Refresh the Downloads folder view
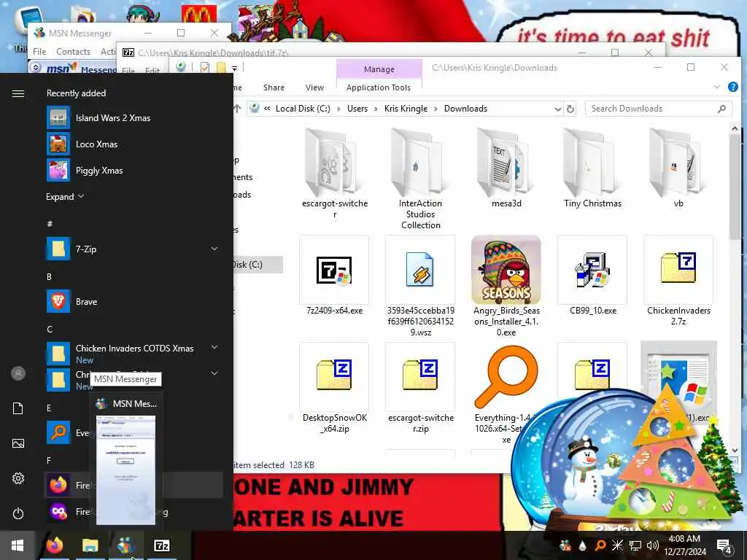The image size is (747, 560). point(570,109)
